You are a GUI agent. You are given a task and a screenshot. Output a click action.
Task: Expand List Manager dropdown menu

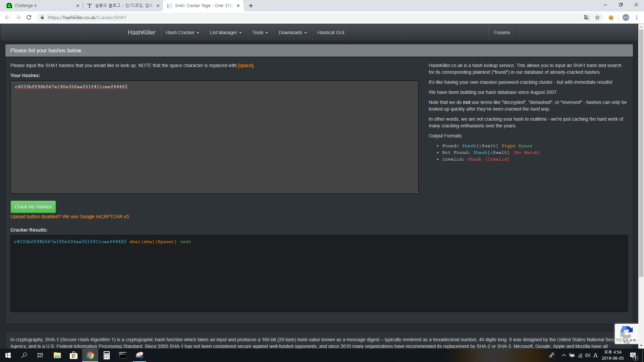coord(225,33)
